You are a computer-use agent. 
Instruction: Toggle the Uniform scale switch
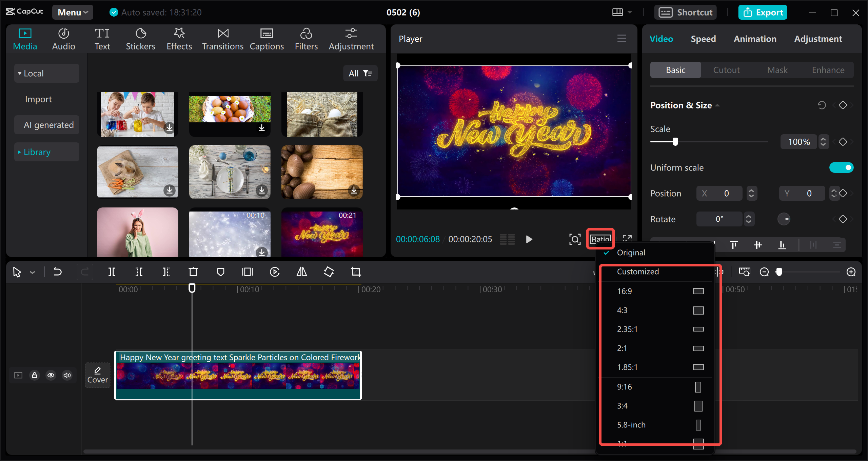[841, 167]
